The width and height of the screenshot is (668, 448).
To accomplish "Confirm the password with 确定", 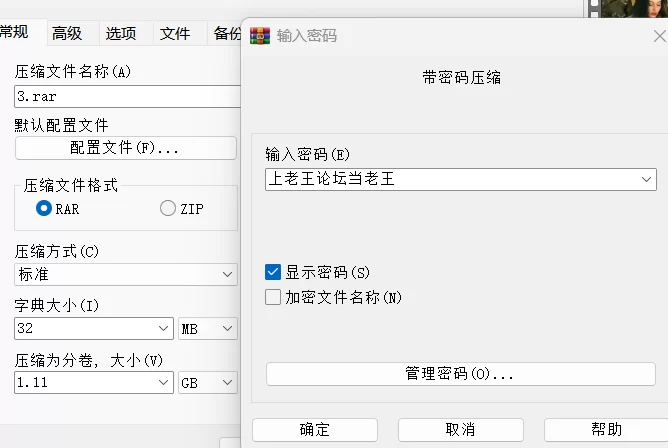I will click(315, 429).
